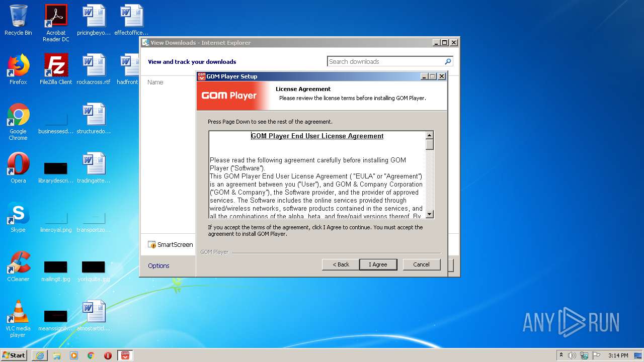
Task: Select the meanssignifi... file icon
Action: 56,320
